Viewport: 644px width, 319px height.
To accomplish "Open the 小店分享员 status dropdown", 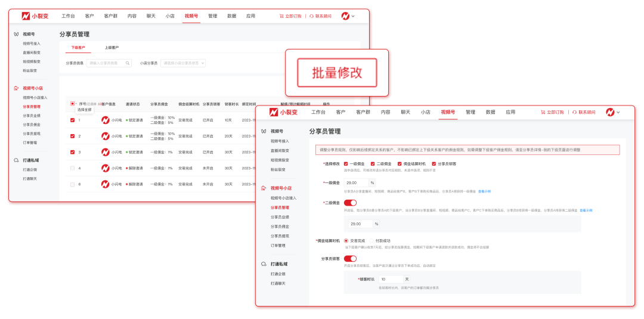I will tap(184, 63).
